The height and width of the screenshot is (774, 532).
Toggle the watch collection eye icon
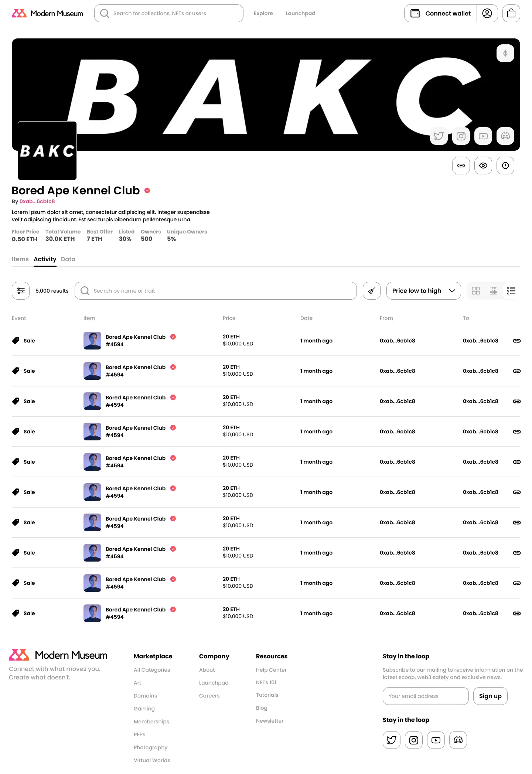(x=483, y=166)
